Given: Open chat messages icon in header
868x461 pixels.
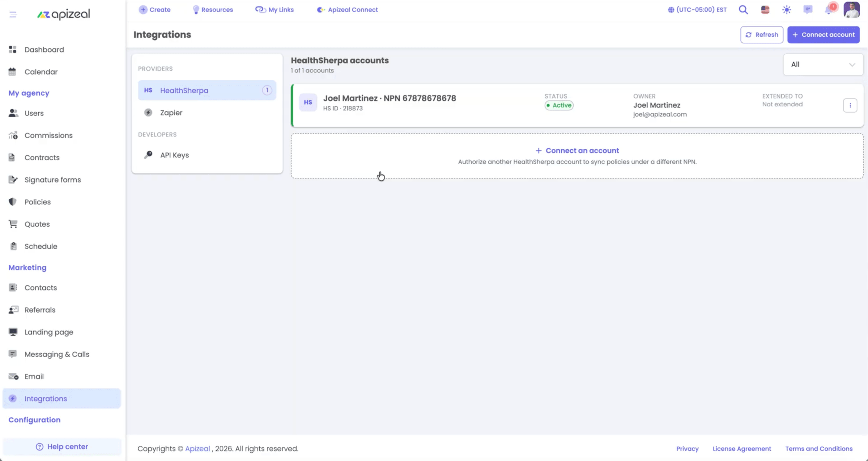Looking at the screenshot, I should [x=808, y=10].
